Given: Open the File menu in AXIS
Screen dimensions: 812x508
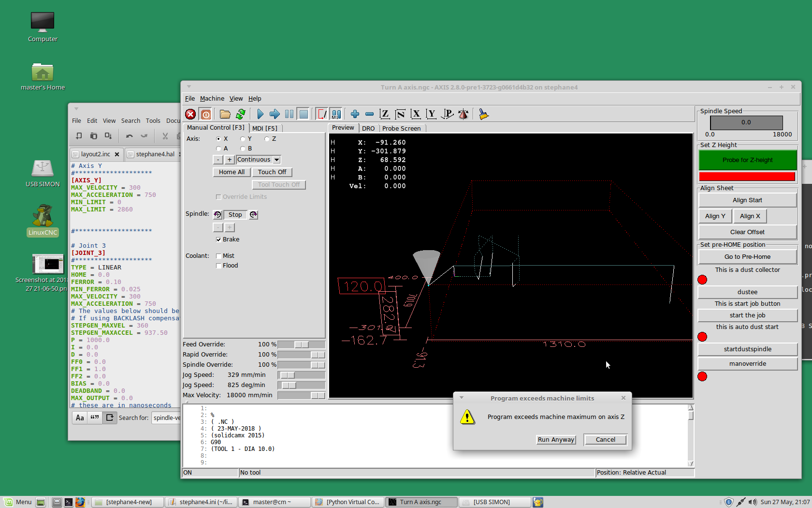Looking at the screenshot, I should 190,99.
